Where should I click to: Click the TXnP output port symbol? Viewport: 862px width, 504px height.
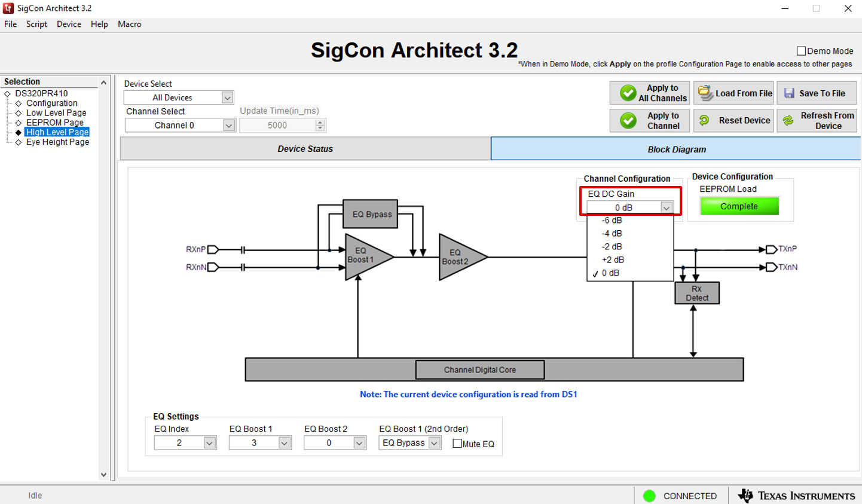[771, 249]
